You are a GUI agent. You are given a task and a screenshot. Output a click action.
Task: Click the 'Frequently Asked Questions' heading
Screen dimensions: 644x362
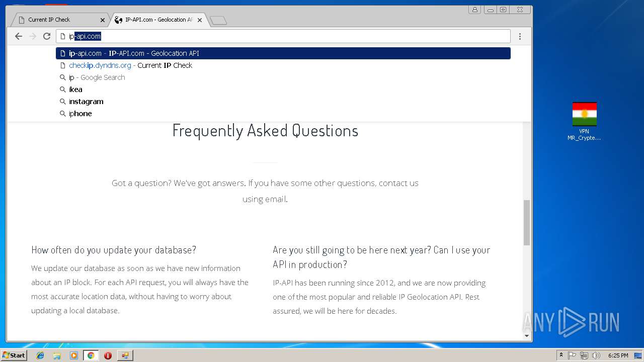coord(265,130)
